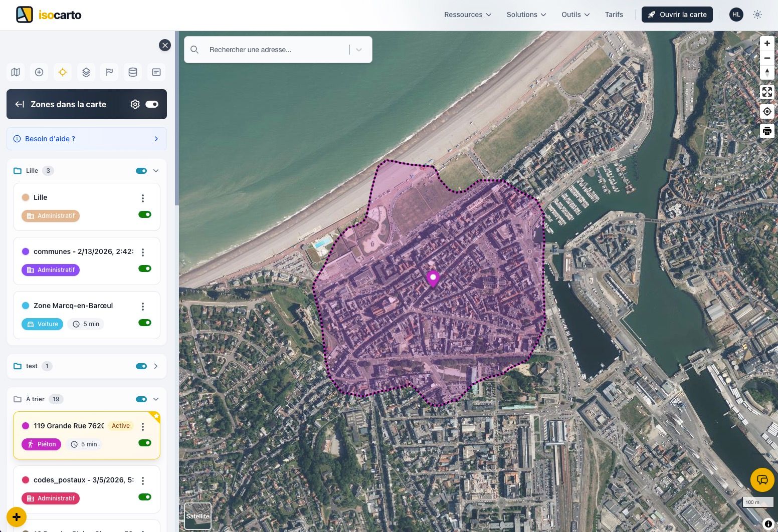
Task: Click the Ouvrir la carte button
Action: [x=677, y=15]
